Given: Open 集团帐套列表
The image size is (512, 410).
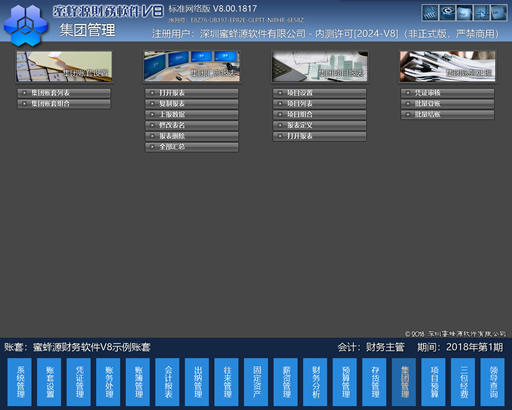Looking at the screenshot, I should [64, 93].
